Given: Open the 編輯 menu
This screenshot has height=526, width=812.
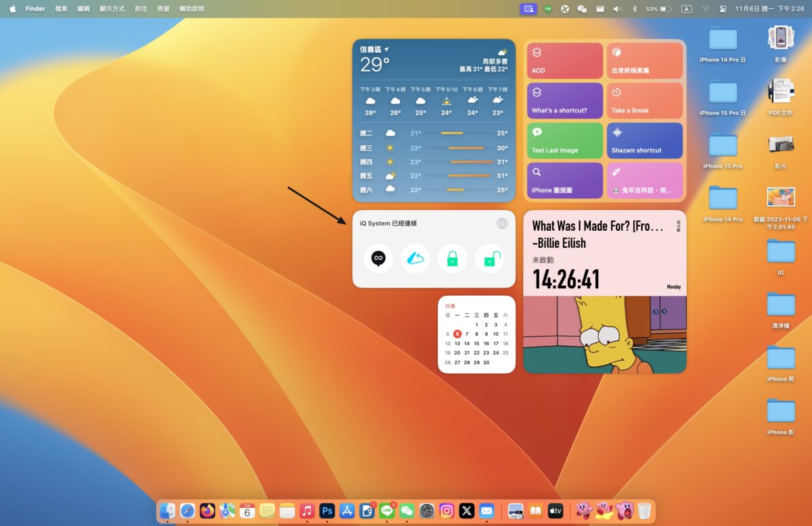Looking at the screenshot, I should pos(83,9).
